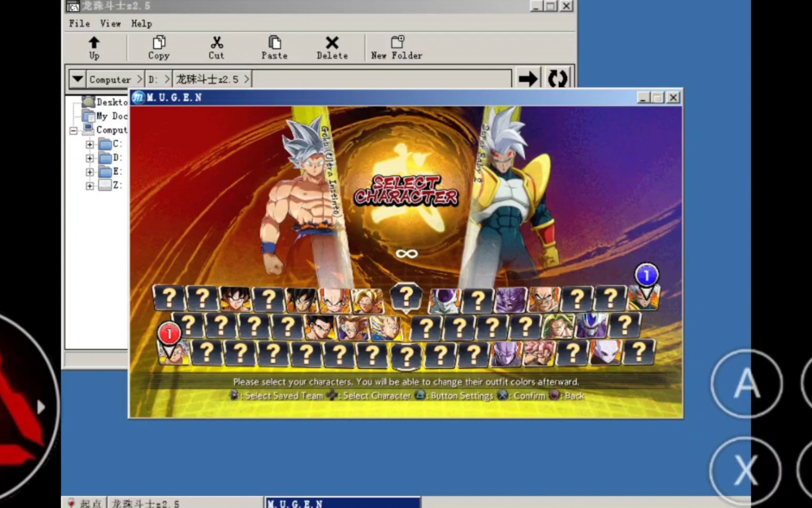Viewport: 812px width, 508px height.
Task: Open the address bar history dropdown arrow
Action: (x=78, y=79)
